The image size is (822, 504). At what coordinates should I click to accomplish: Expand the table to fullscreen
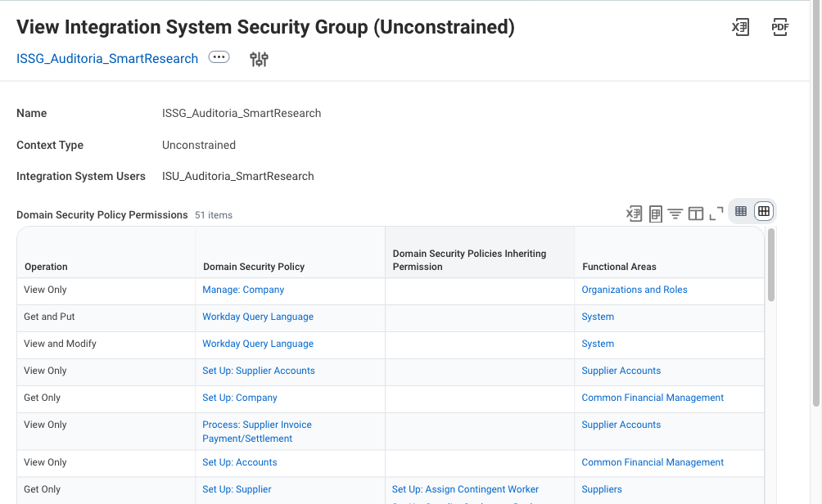[x=716, y=214]
